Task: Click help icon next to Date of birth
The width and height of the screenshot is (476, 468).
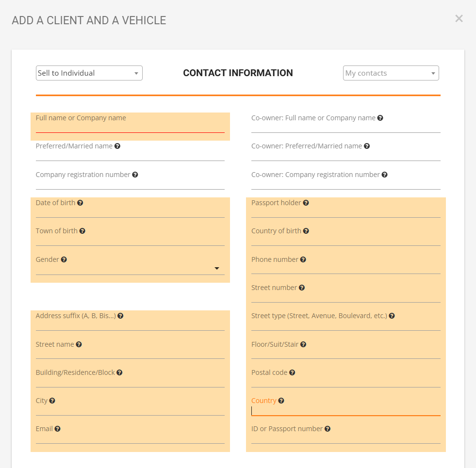Action: 80,203
